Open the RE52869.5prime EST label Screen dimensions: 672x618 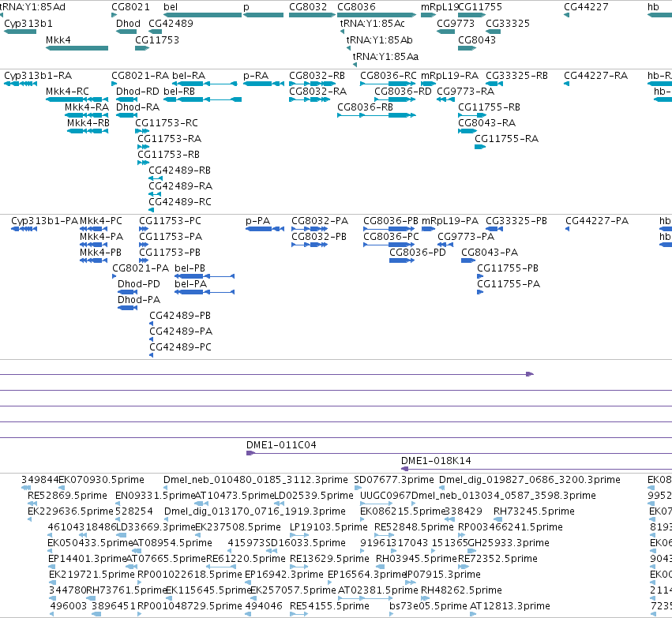(67, 496)
